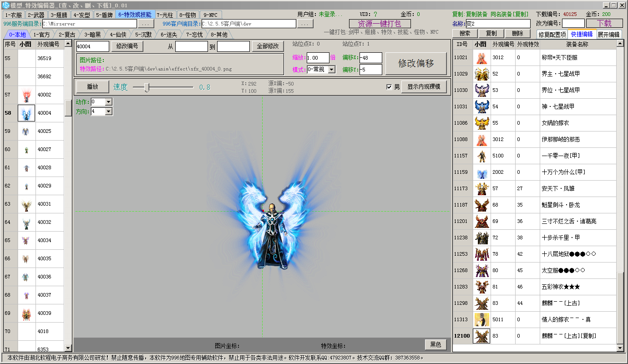
Task: Click the 速度 speed slider handle
Action: click(147, 87)
